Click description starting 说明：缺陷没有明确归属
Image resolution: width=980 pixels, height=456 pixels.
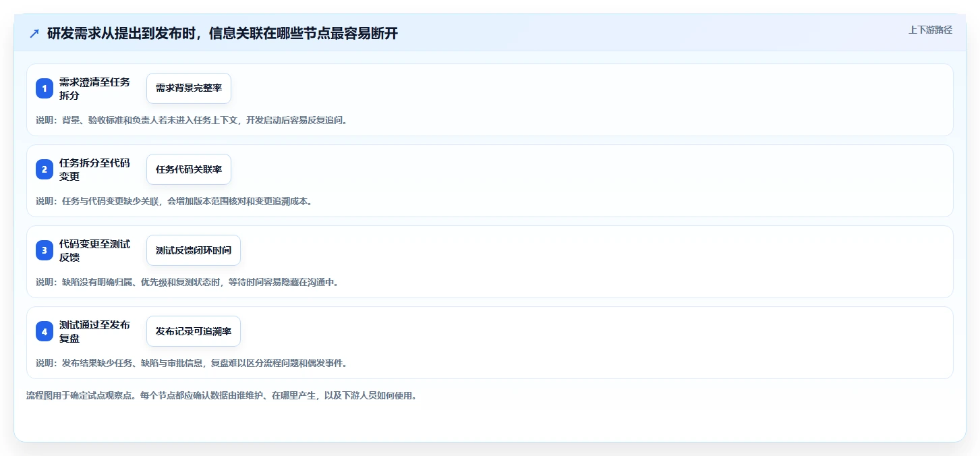pyautogui.click(x=188, y=282)
